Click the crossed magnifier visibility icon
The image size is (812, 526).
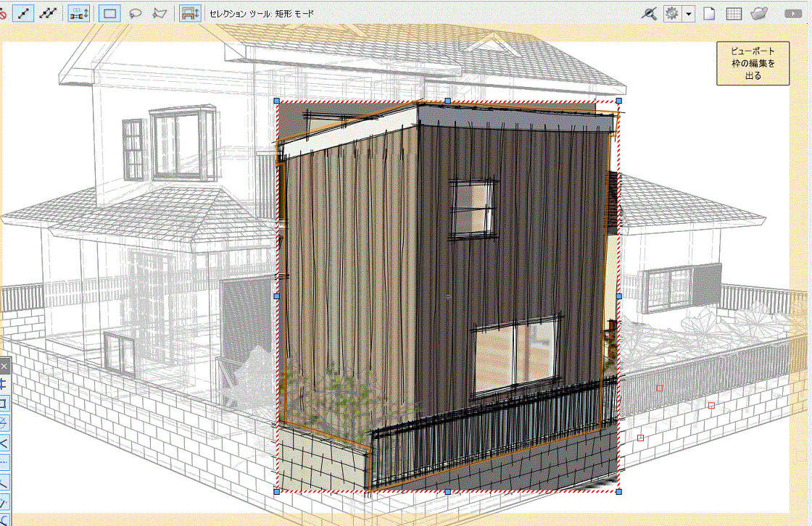pyautogui.click(x=651, y=14)
